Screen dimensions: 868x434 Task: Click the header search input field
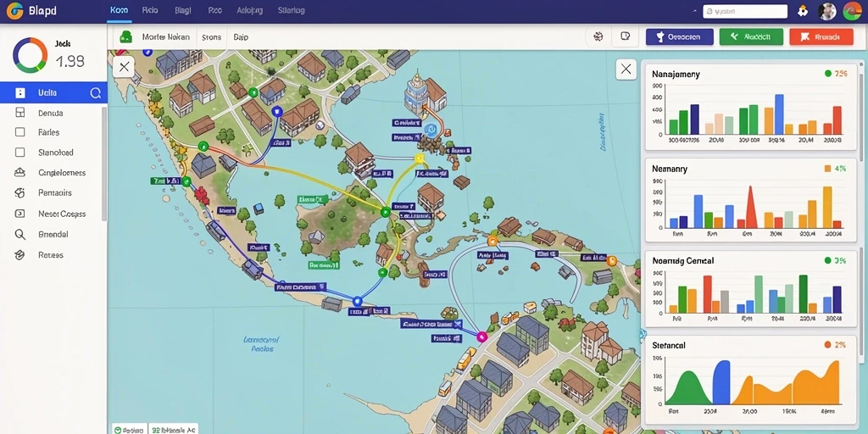click(745, 11)
